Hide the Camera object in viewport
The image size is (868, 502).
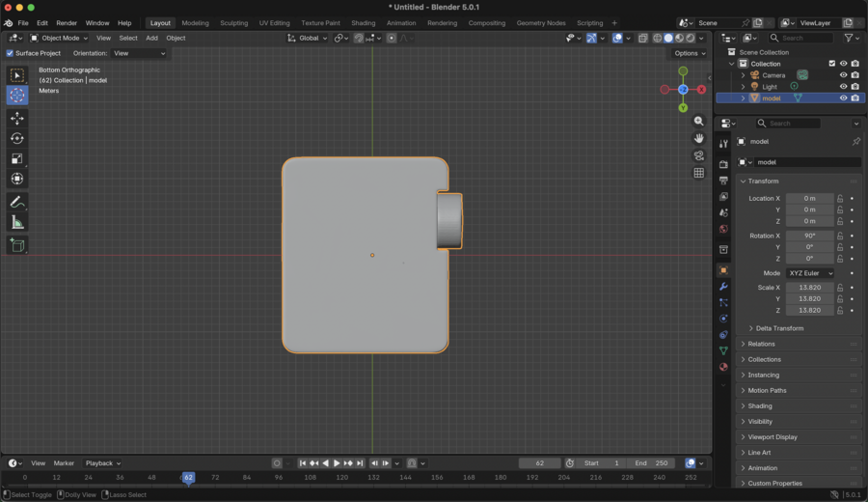pos(843,75)
